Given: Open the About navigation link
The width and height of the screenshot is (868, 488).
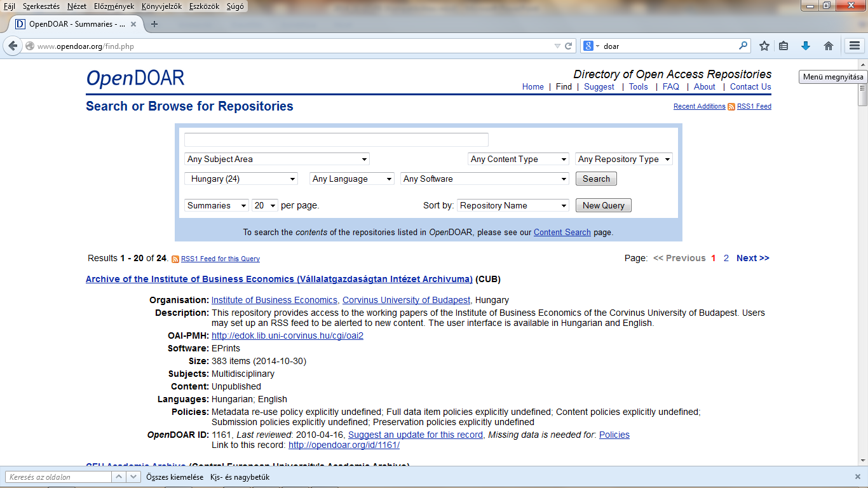Looking at the screenshot, I should click(x=705, y=87).
